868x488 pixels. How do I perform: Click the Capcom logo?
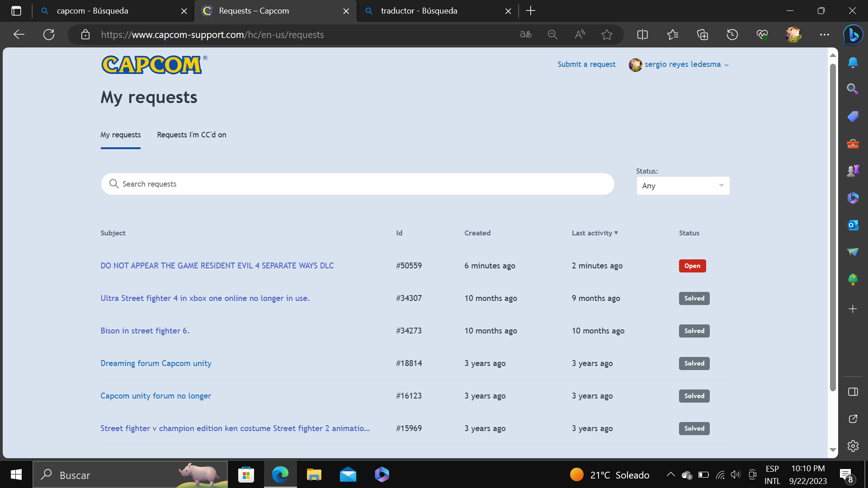154,65
